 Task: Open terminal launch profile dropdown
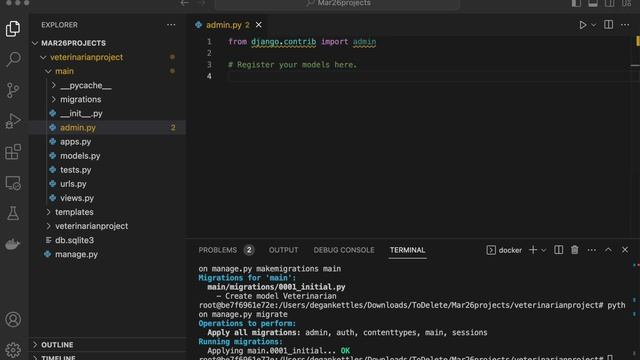544,250
